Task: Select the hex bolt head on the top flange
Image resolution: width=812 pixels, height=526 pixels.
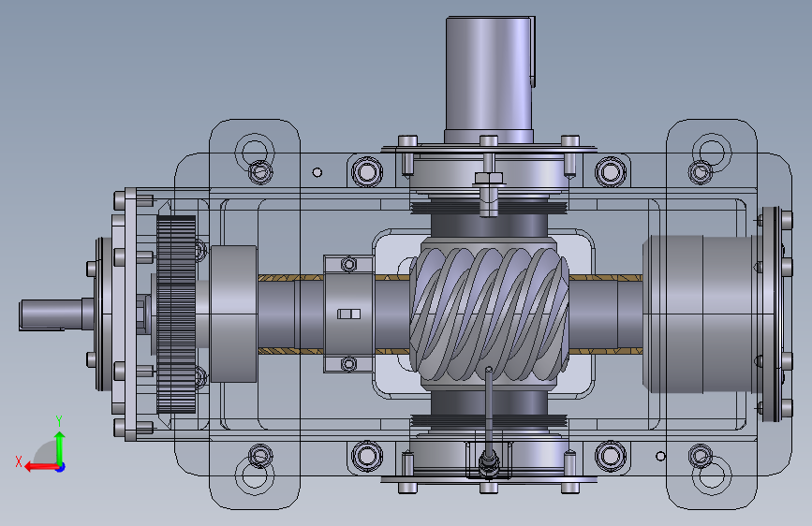Action: pyautogui.click(x=489, y=179)
